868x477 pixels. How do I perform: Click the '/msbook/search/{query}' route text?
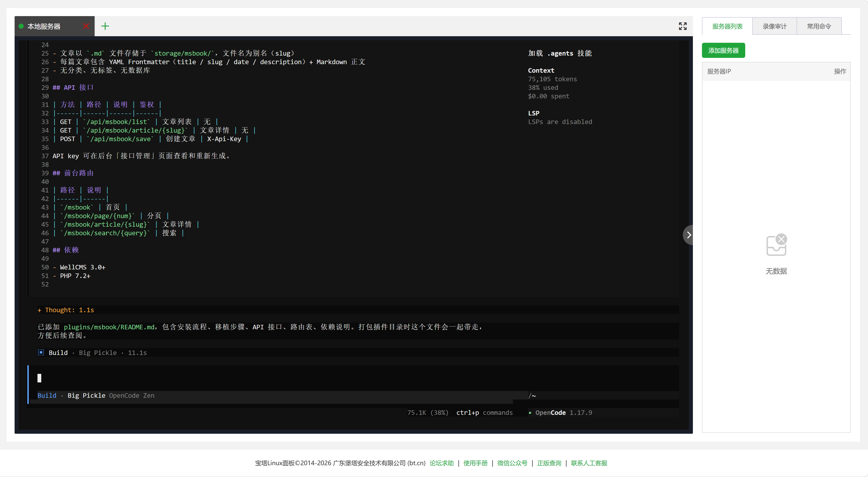105,233
